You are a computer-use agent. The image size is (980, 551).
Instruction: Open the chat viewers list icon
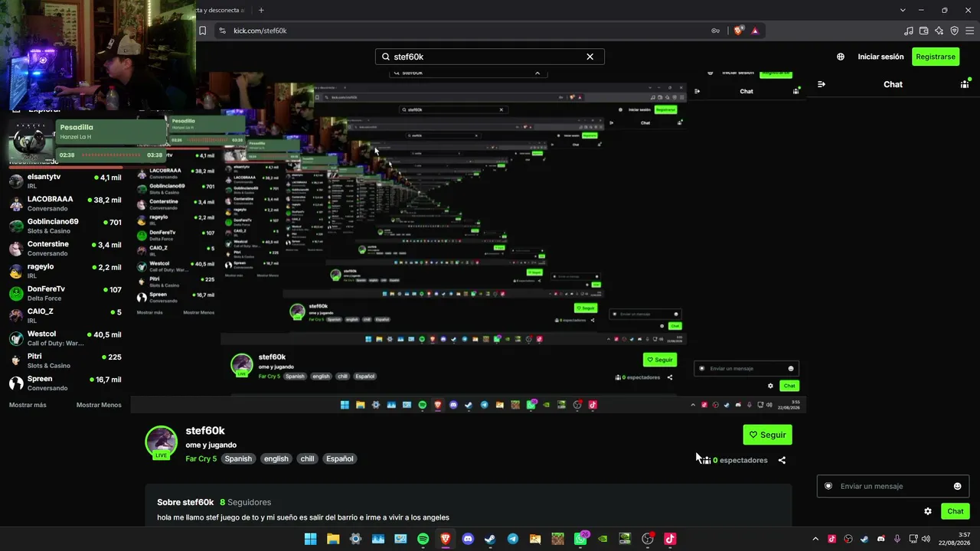(x=965, y=84)
